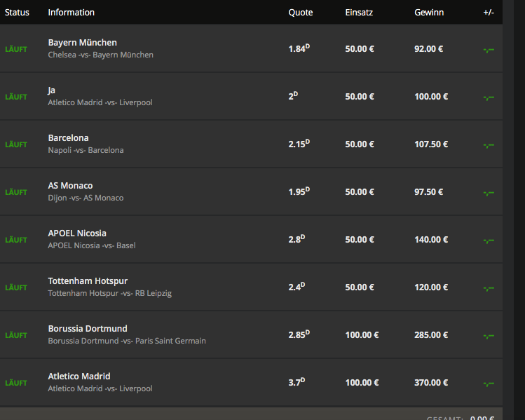Click the Information column header

[71, 13]
